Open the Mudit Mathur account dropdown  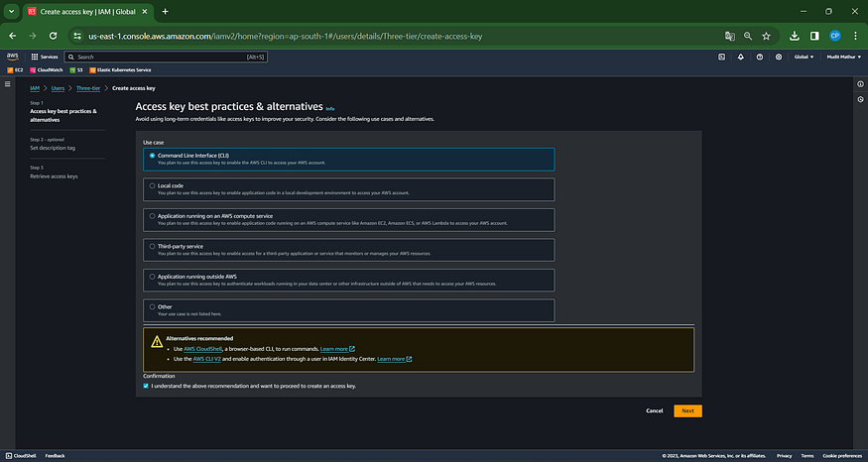(x=843, y=57)
